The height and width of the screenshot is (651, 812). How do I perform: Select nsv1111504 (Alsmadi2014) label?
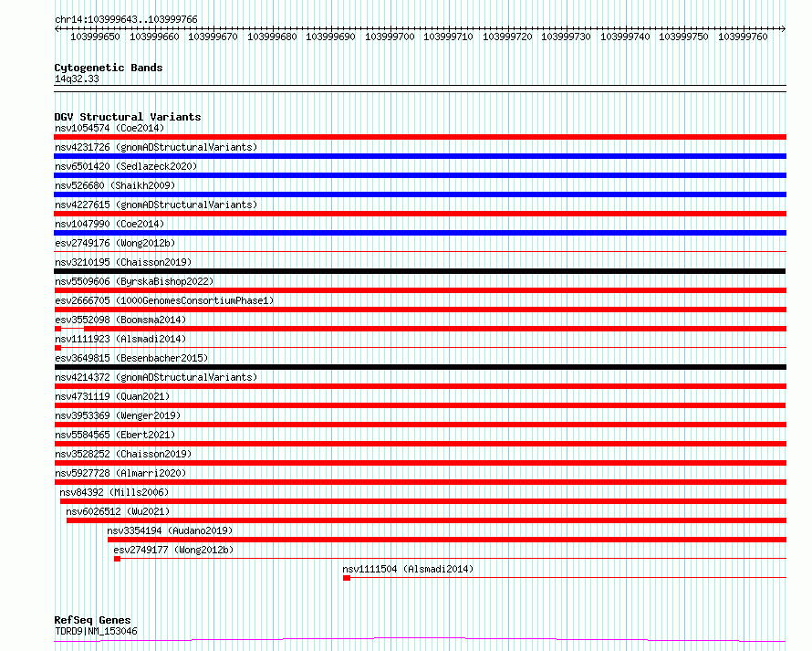(x=408, y=569)
